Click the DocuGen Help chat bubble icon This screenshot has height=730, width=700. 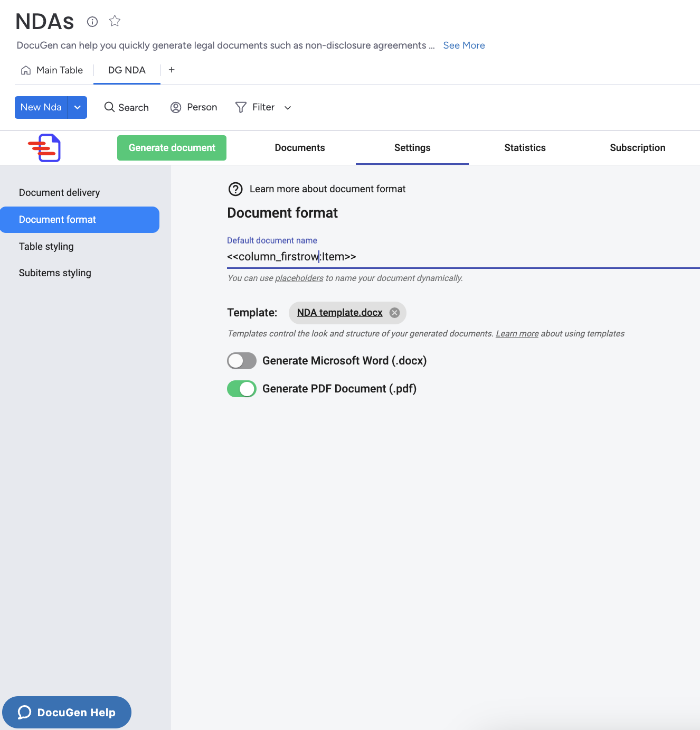tap(24, 713)
